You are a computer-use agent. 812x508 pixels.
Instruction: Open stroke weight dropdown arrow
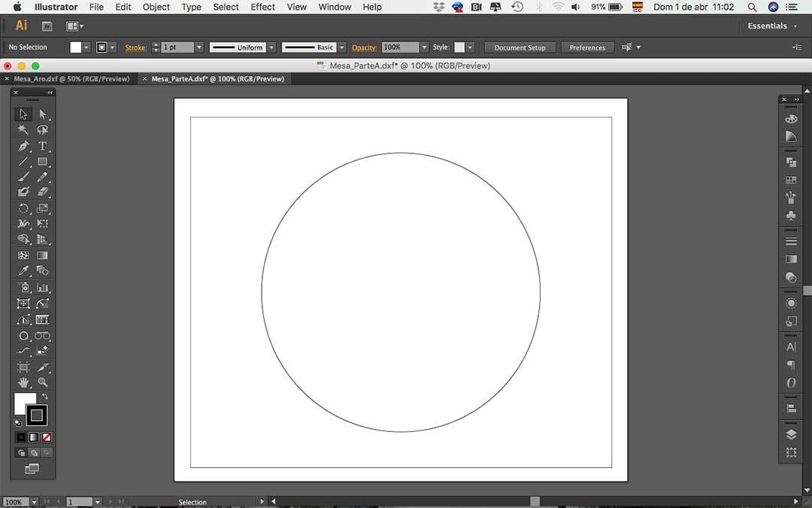click(198, 47)
